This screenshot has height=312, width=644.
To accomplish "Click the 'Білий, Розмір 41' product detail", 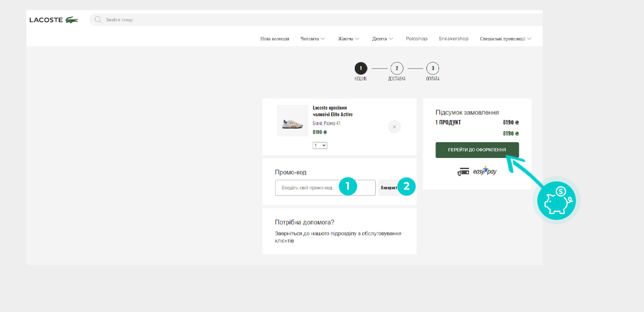I will tap(327, 123).
